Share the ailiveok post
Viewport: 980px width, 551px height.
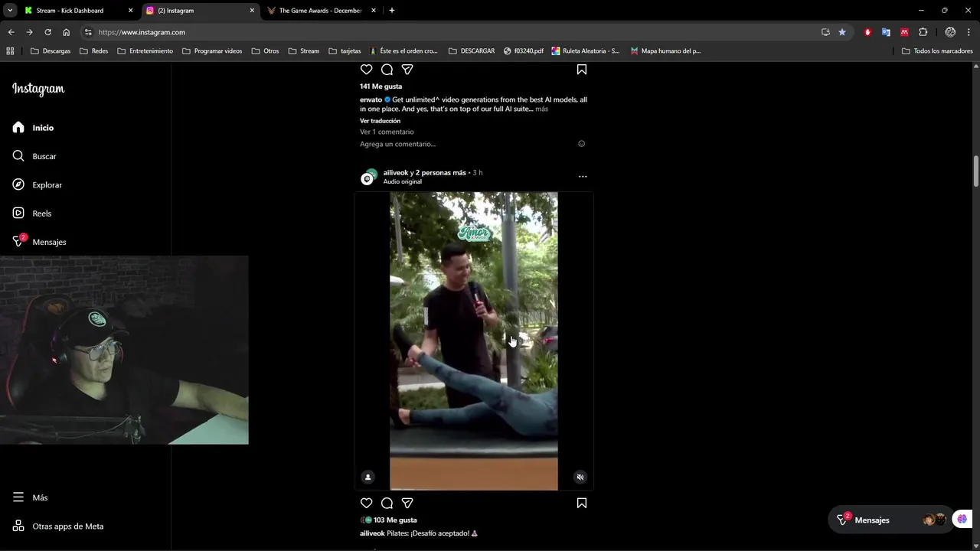[x=407, y=503]
